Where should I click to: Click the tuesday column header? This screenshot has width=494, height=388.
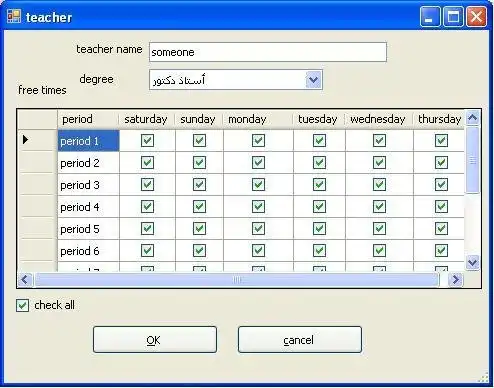click(x=319, y=119)
